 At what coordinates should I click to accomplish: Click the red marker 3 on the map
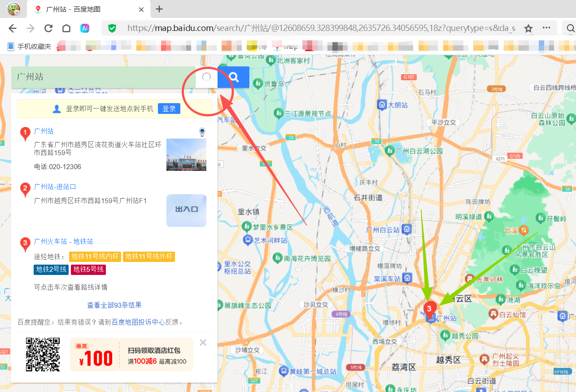[429, 308]
